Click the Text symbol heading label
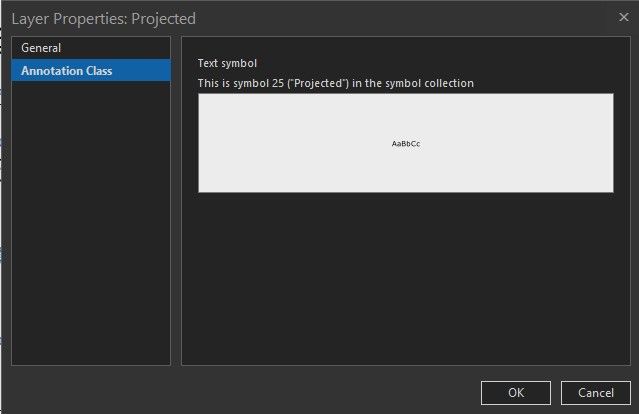Image resolution: width=639 pixels, height=414 pixels. pyautogui.click(x=227, y=64)
